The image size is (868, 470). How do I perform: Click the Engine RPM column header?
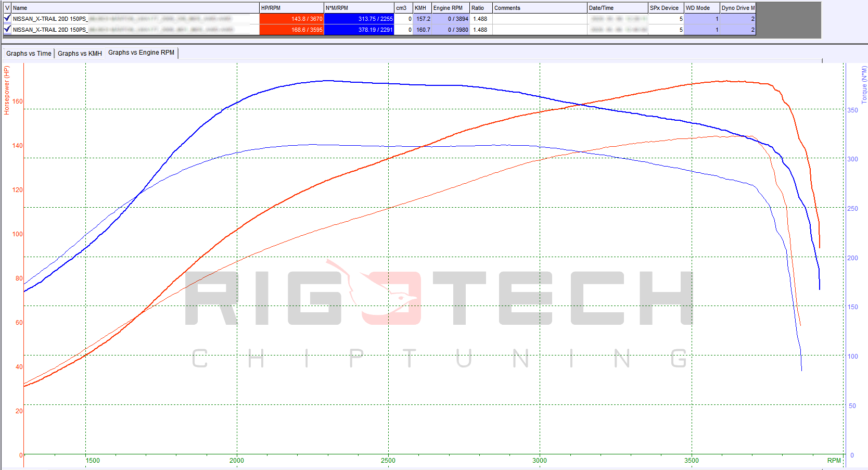click(451, 8)
